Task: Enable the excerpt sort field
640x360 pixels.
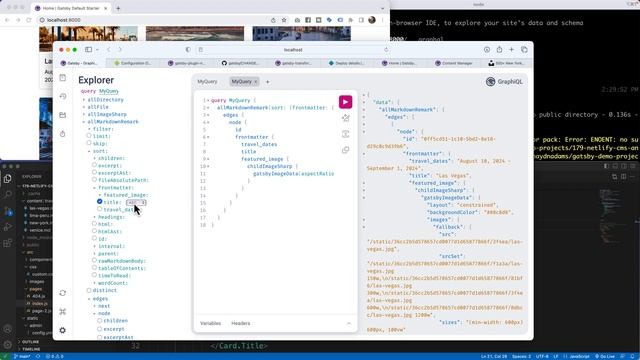Action: [94, 165]
